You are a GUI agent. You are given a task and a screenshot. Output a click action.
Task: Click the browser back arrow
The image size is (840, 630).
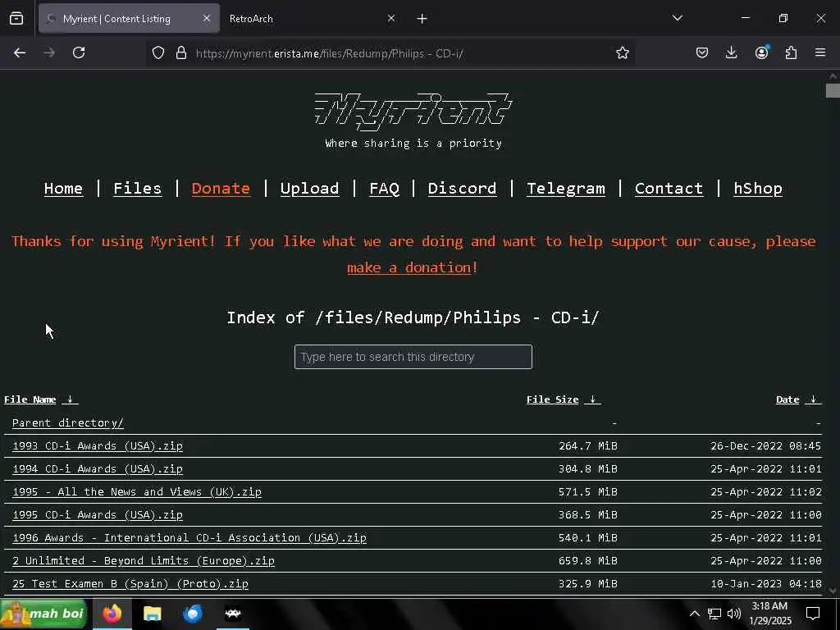(x=20, y=52)
